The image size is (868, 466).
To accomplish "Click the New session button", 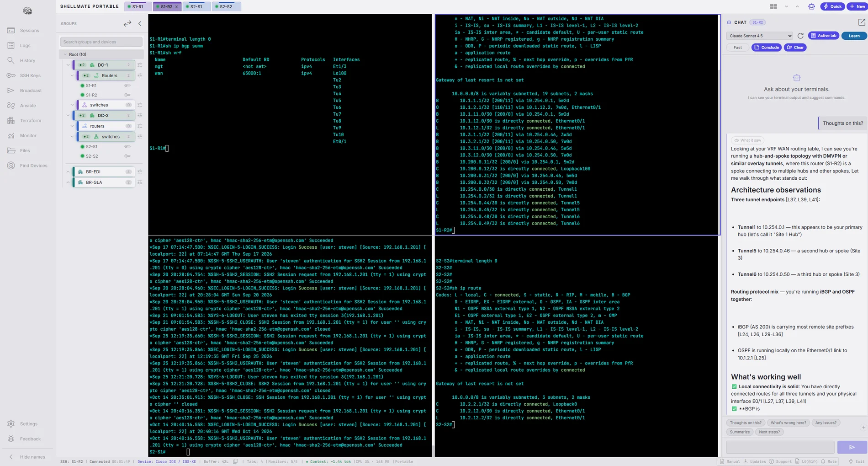I will click(x=857, y=6).
